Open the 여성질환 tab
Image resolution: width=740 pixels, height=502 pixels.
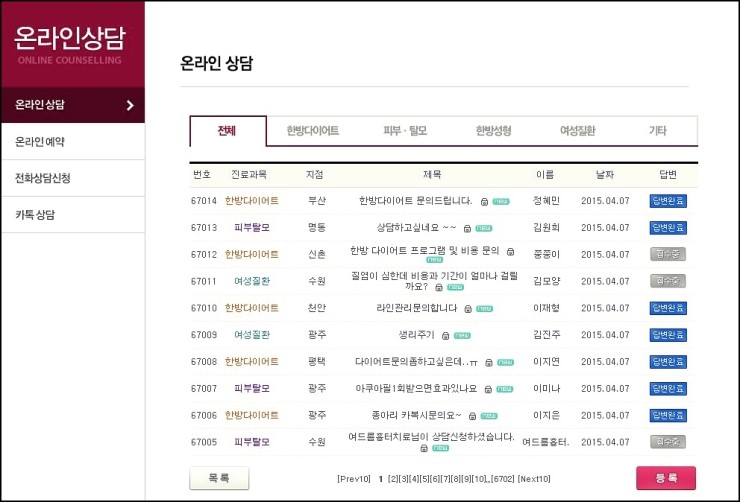coord(578,131)
